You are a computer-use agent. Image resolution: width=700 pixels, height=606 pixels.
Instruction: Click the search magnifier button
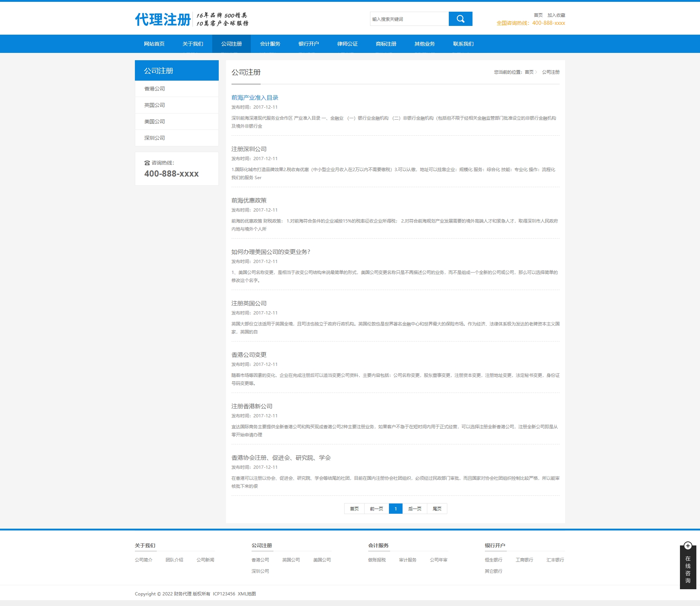460,19
